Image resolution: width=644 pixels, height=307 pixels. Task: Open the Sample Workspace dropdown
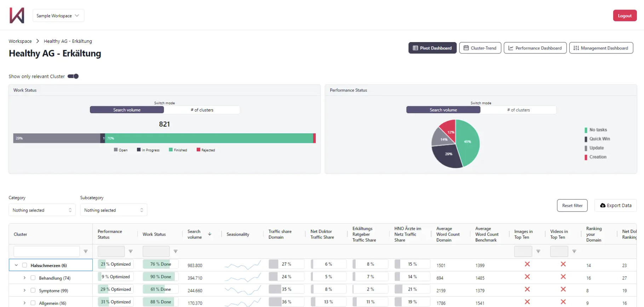click(58, 16)
